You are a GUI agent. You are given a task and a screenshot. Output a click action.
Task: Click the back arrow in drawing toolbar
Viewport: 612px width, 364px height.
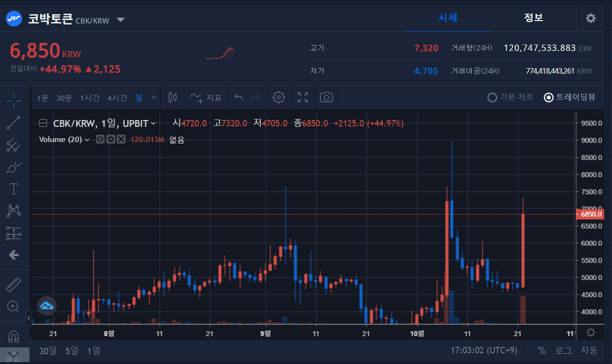coord(14,255)
